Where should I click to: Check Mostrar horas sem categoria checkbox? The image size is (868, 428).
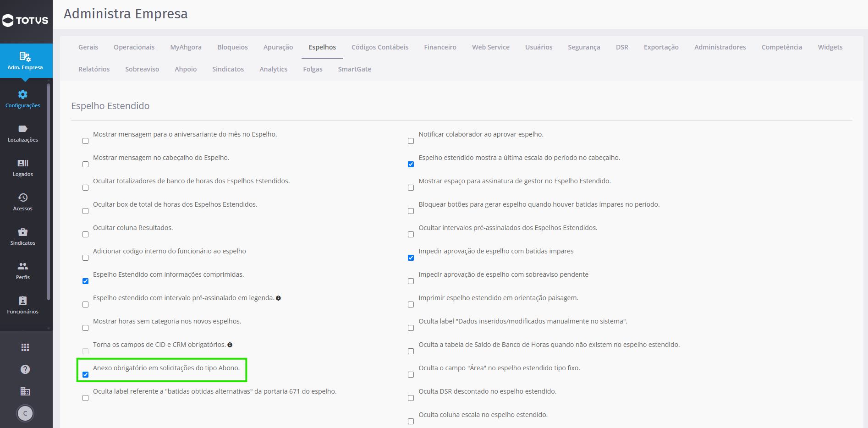85,328
